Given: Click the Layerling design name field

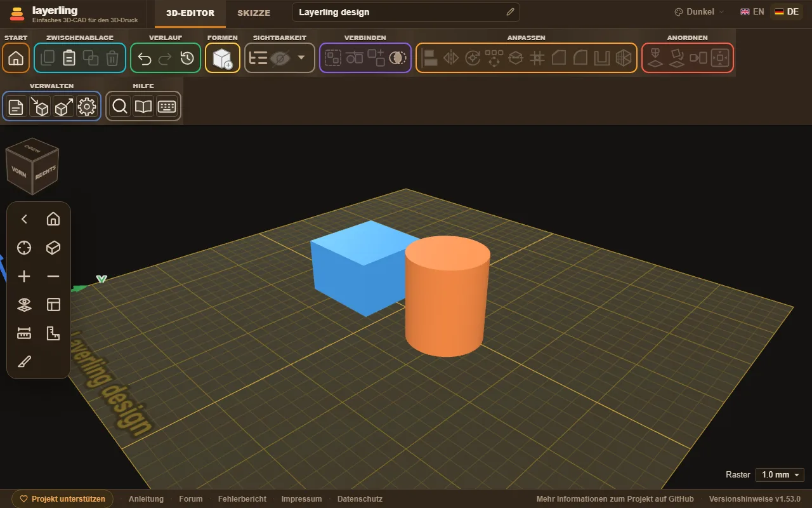Looking at the screenshot, I should (x=406, y=12).
